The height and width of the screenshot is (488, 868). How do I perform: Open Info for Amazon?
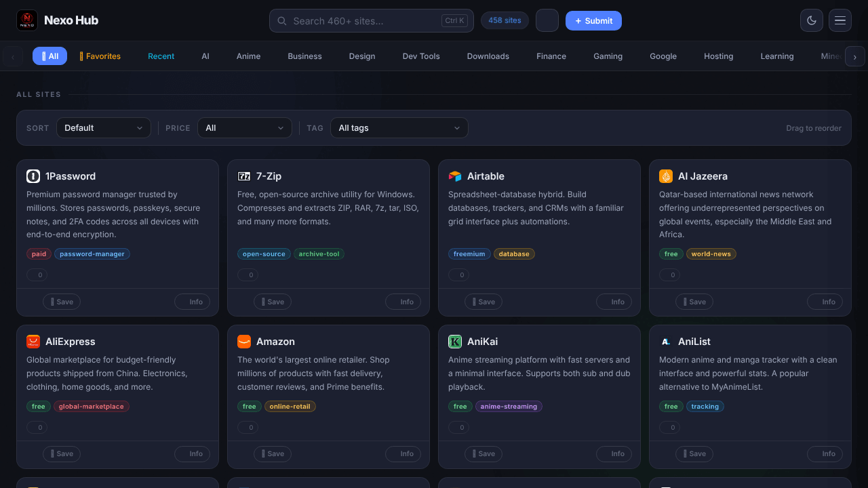click(x=403, y=454)
